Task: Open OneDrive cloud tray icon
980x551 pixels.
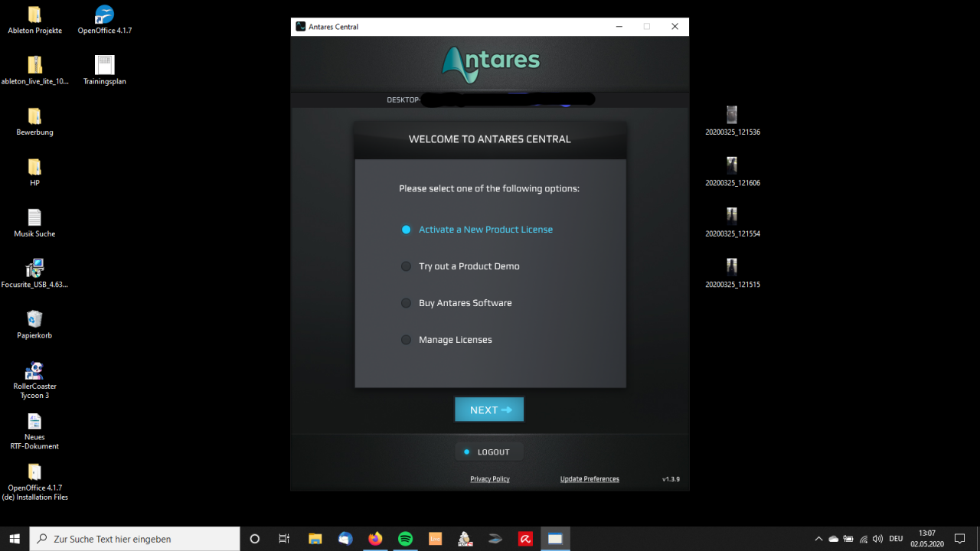Action: [834, 539]
